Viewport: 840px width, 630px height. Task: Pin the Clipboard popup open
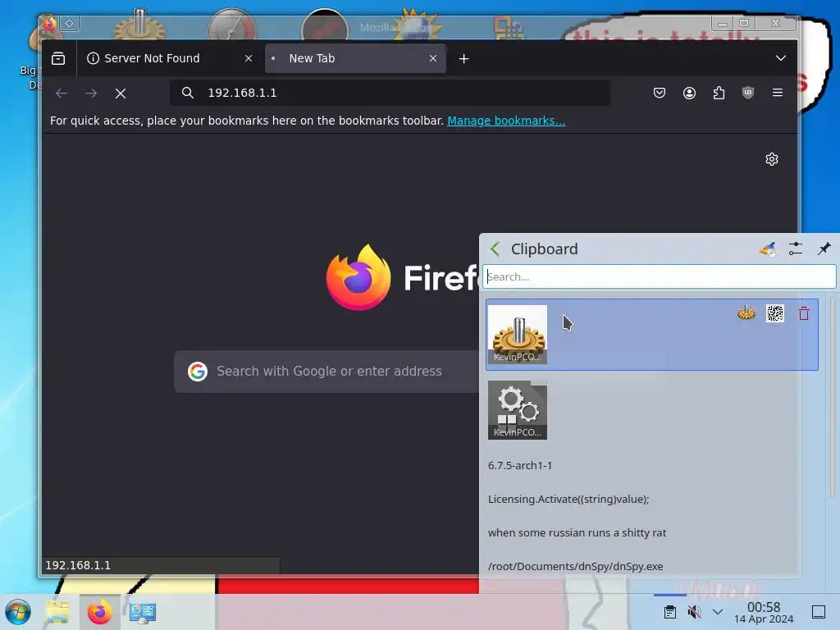coord(824,249)
